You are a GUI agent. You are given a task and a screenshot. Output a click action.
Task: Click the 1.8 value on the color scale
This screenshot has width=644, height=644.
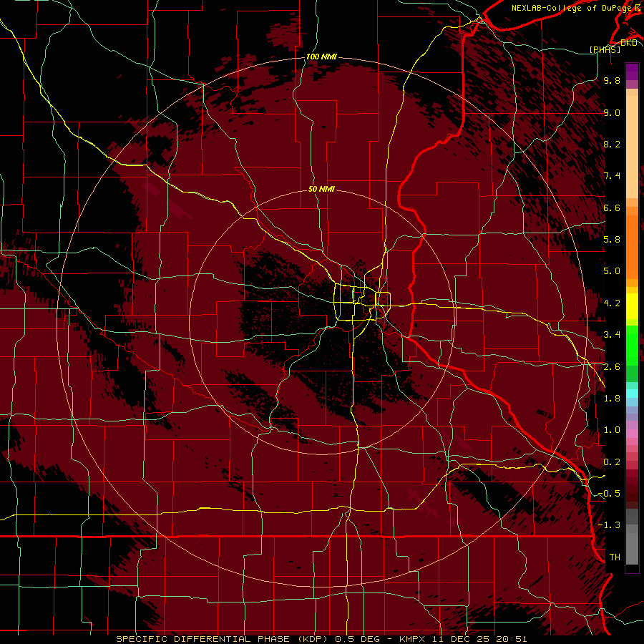[612, 399]
